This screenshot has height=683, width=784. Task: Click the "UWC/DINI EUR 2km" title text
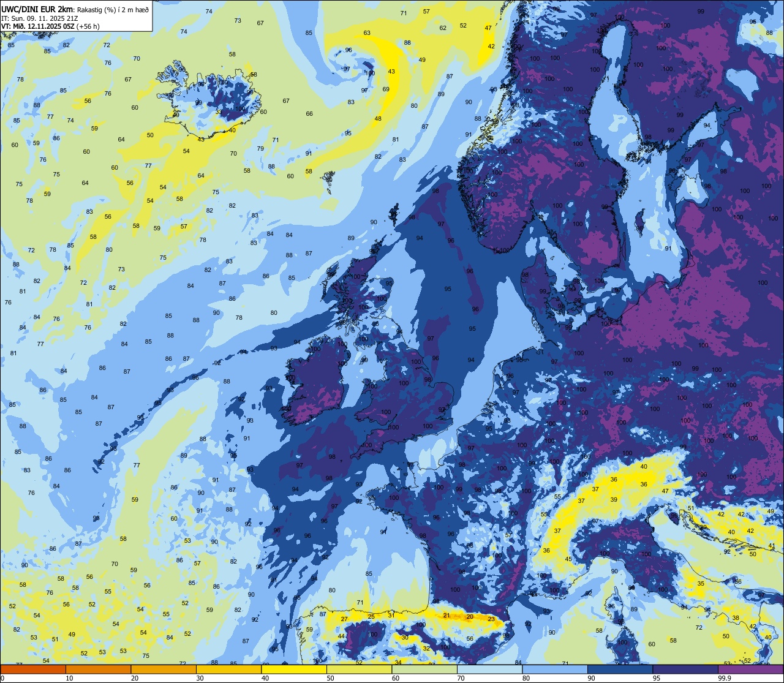[37, 9]
